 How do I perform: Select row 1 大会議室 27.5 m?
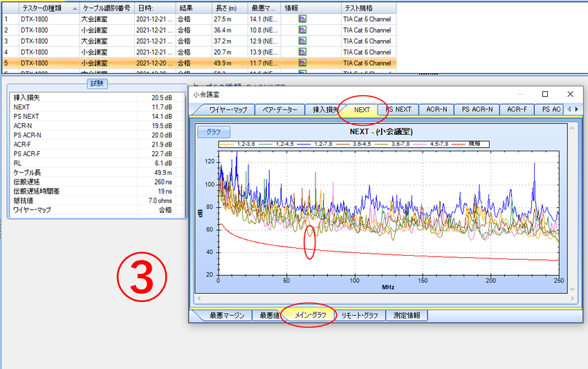pos(199,19)
